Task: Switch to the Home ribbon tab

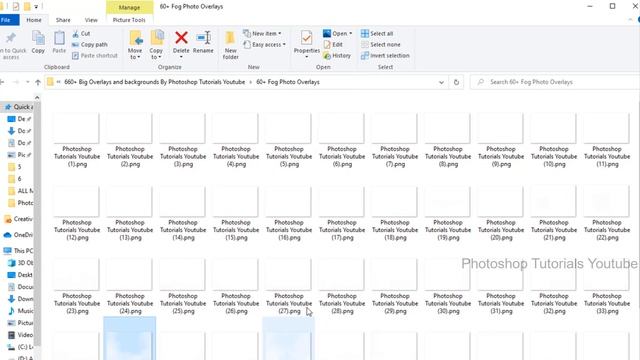Action: [x=34, y=20]
